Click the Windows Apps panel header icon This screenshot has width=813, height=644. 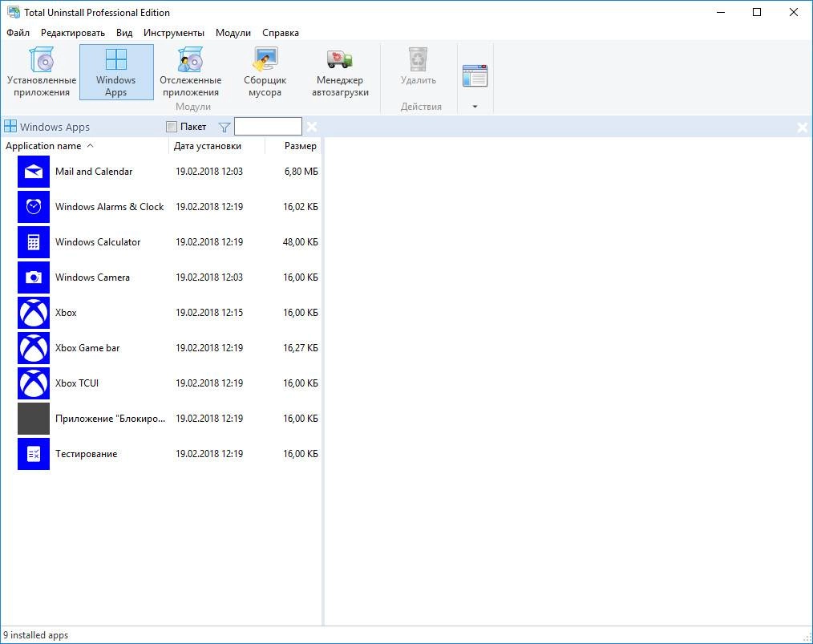tap(10, 126)
